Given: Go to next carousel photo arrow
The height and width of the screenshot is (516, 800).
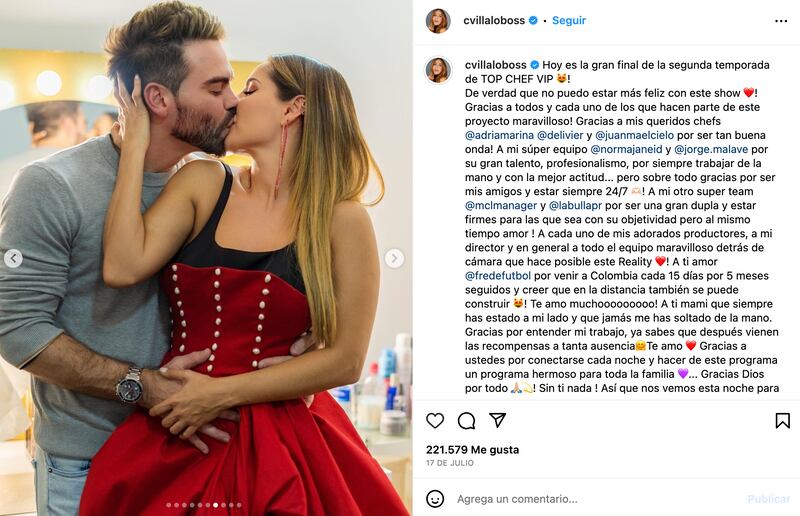Looking at the screenshot, I should pyautogui.click(x=394, y=258).
